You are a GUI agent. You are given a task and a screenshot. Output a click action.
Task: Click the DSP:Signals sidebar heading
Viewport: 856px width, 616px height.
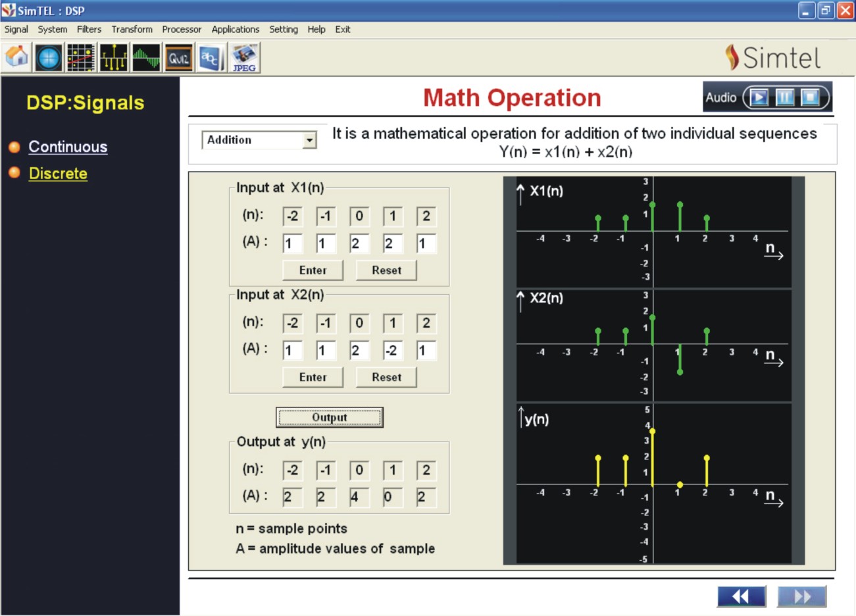pyautogui.click(x=86, y=103)
